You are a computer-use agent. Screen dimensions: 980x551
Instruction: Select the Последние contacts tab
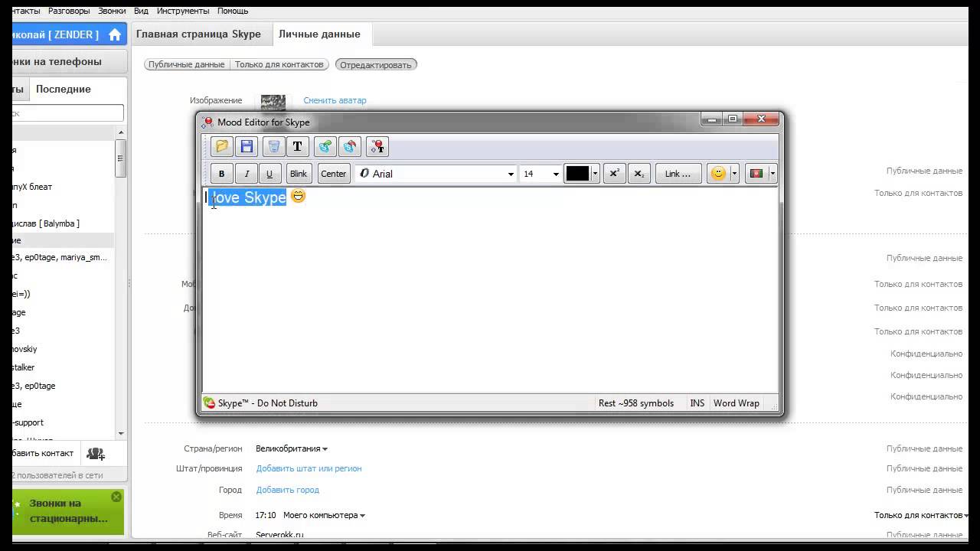tap(64, 89)
